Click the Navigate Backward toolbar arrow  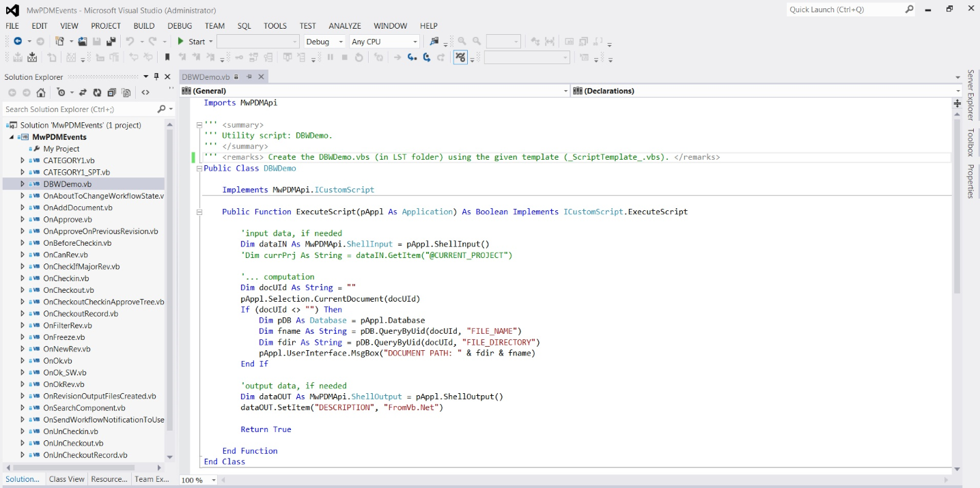point(17,42)
